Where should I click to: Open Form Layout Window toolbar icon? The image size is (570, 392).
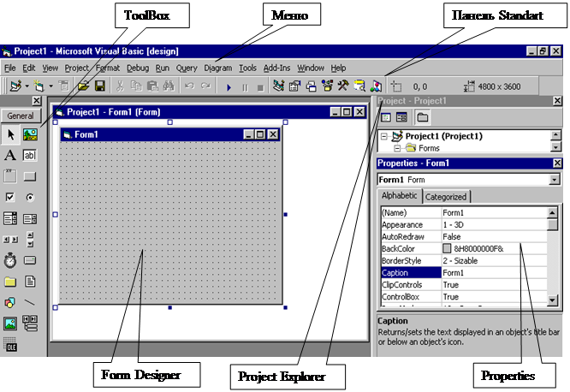(311, 86)
